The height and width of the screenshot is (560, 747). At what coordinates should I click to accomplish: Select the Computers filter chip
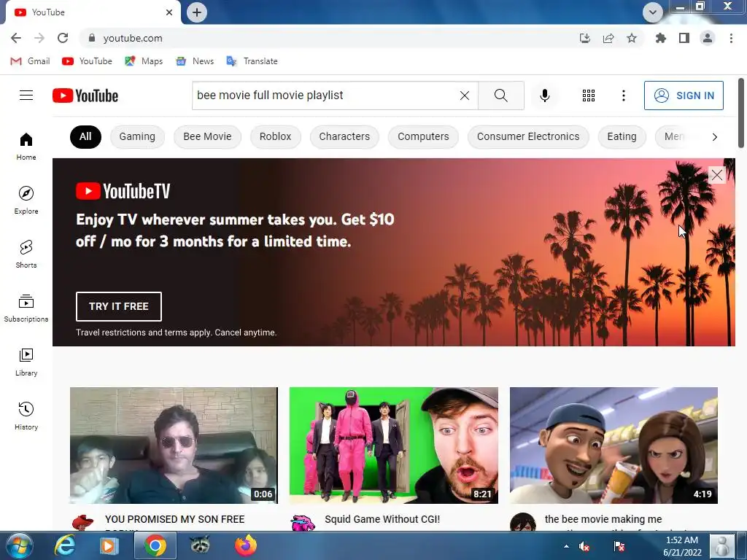coord(423,136)
